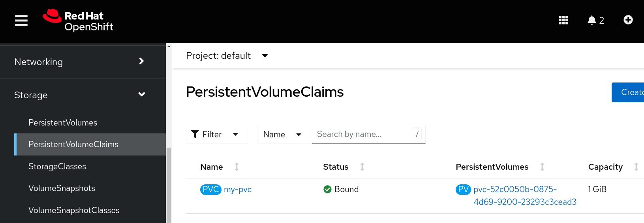The image size is (644, 223).
Task: Open StorageClasses in the sidebar
Action: click(57, 167)
